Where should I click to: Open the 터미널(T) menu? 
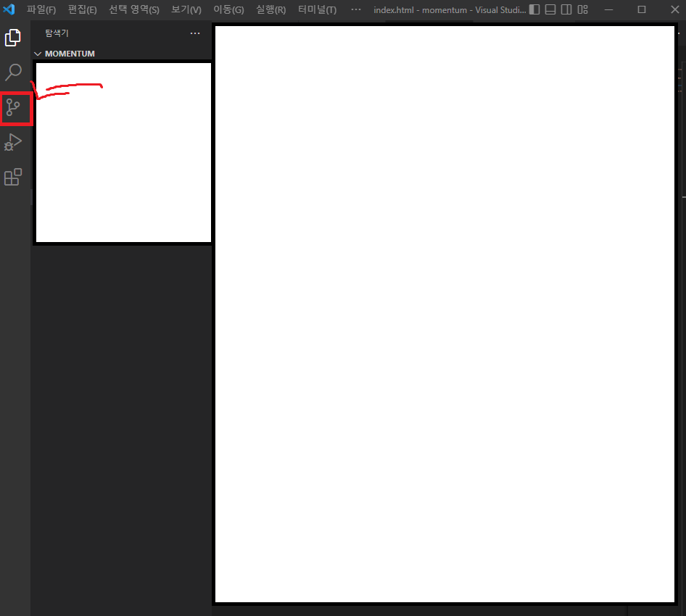click(x=317, y=9)
